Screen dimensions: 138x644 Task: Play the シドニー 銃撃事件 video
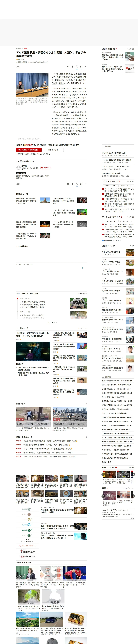[x=33, y=417]
